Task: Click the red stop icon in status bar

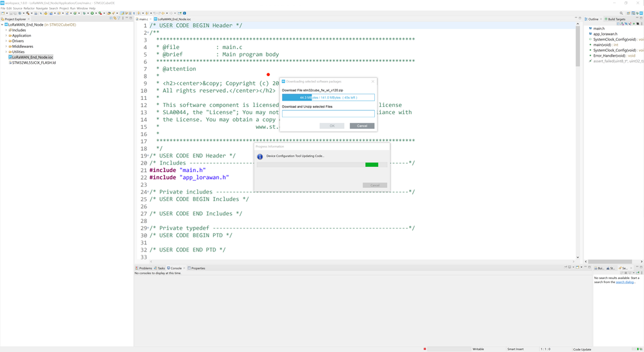Action: [425, 349]
